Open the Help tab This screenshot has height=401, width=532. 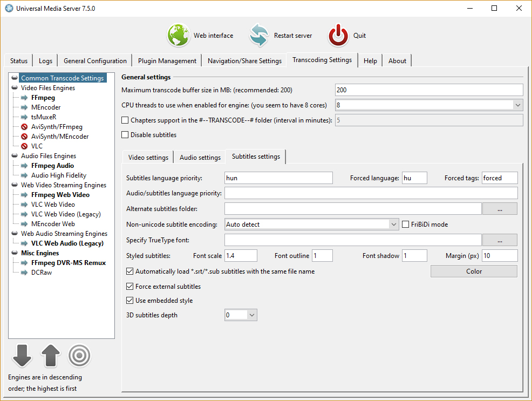click(x=370, y=61)
